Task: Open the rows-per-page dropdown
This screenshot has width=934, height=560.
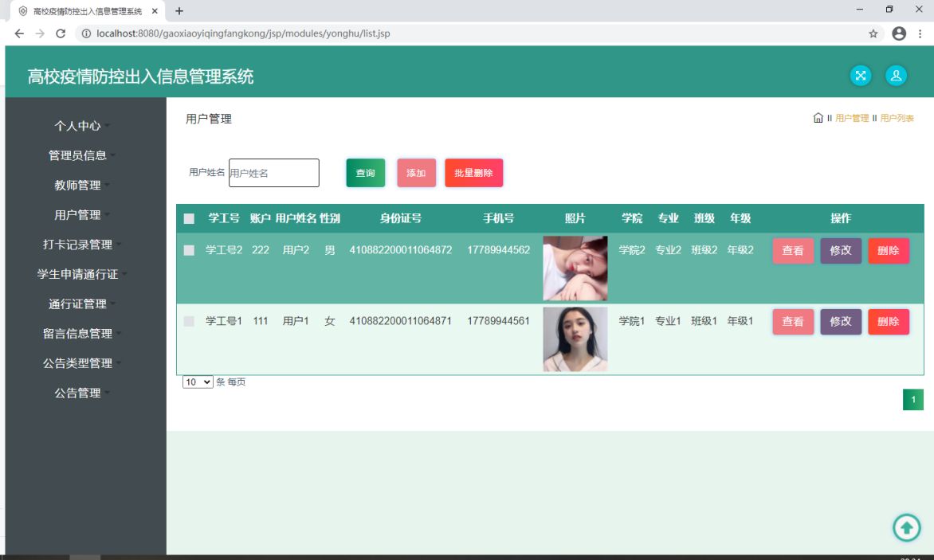Action: (198, 382)
